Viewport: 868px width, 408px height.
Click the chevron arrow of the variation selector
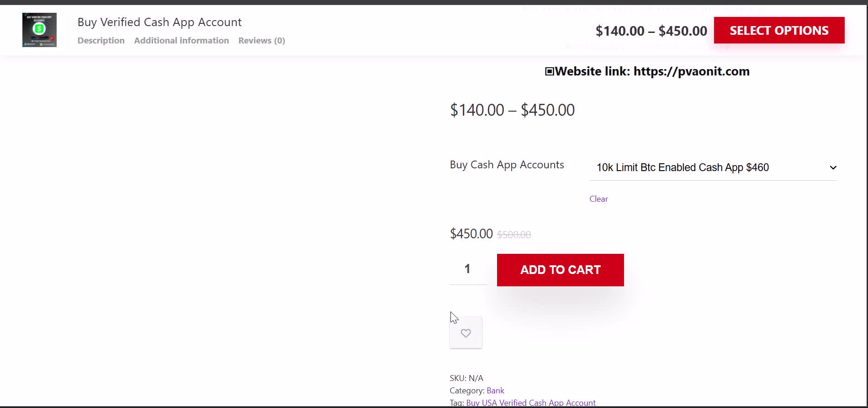pyautogui.click(x=833, y=167)
